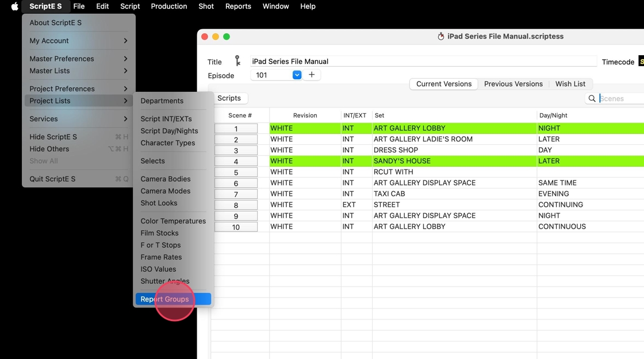Open the Script menu
Screen dimensions: 644x359
130,6
